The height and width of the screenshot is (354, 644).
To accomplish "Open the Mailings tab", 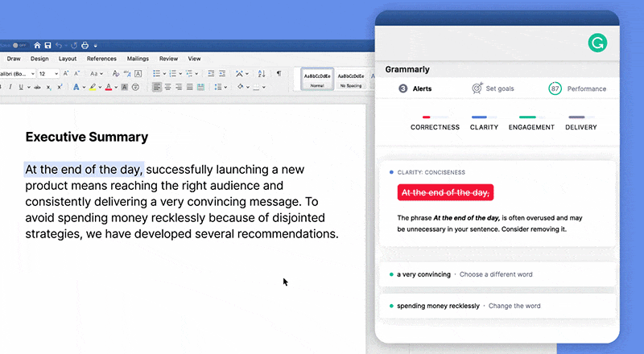I will point(138,59).
